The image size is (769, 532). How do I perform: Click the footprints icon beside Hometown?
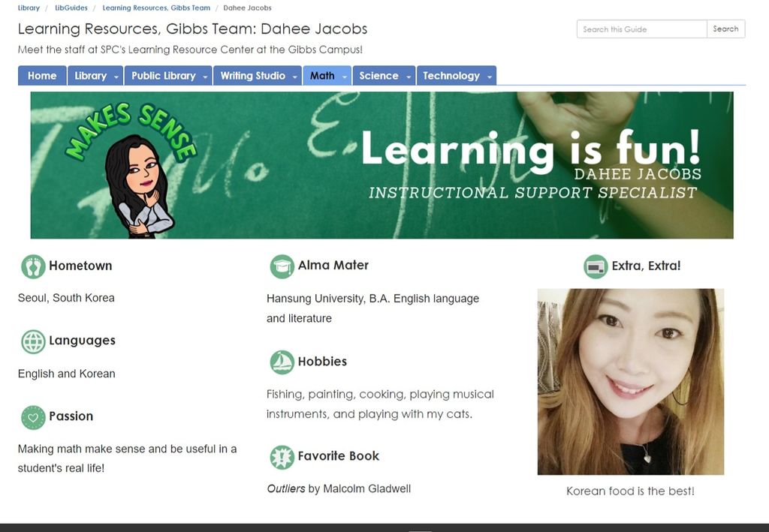(33, 266)
